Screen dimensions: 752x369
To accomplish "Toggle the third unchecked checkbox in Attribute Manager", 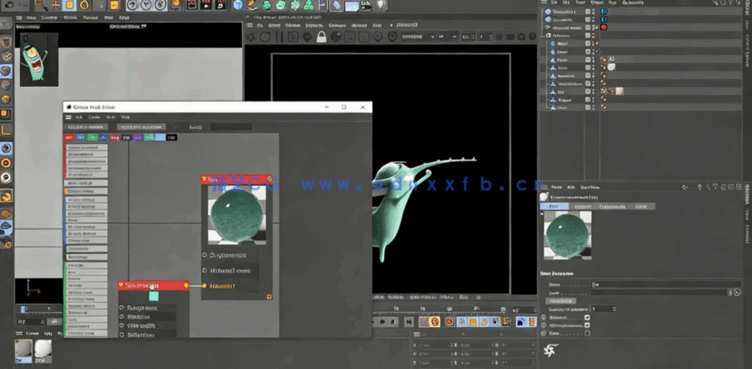I will [x=588, y=333].
